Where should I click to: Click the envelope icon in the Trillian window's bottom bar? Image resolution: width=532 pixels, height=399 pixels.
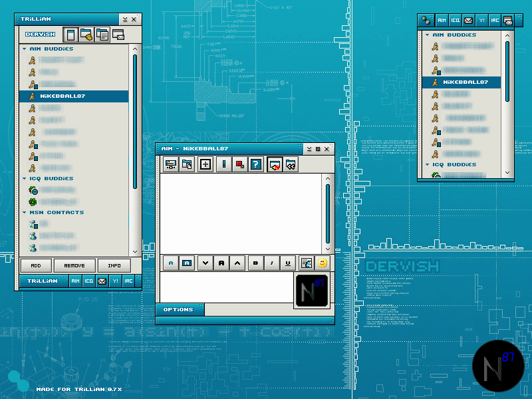pos(102,281)
